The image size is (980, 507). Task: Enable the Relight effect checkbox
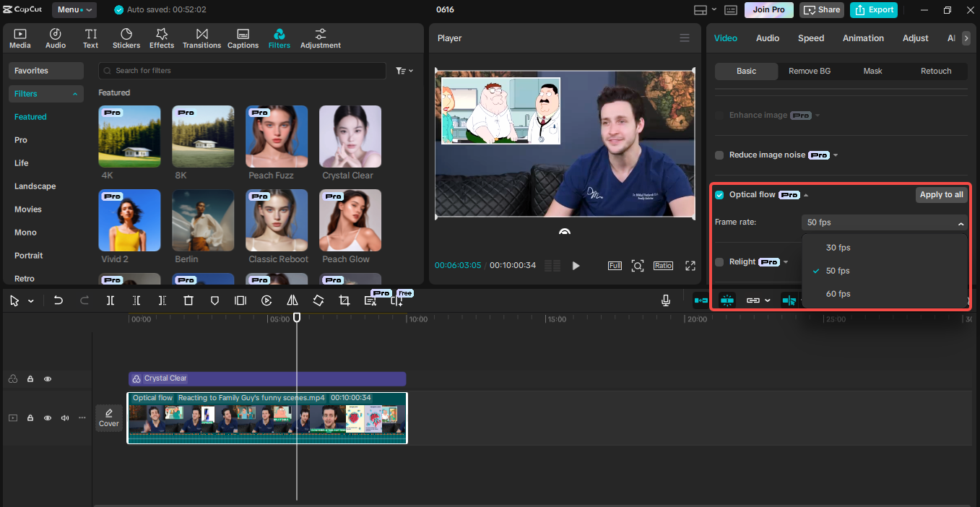click(719, 261)
